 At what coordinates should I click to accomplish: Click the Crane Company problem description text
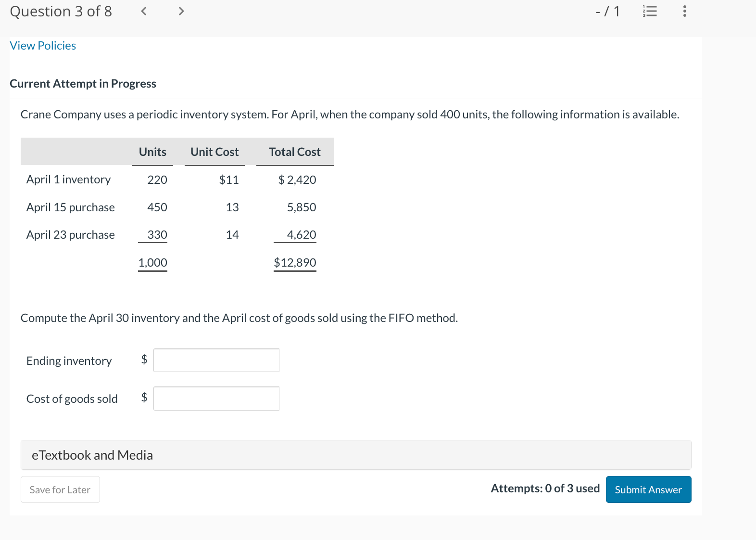click(350, 115)
